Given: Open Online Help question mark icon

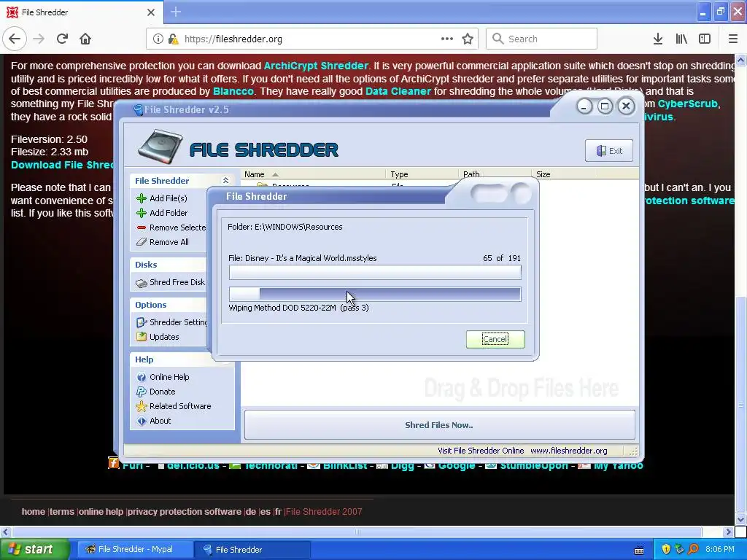Looking at the screenshot, I should click(x=142, y=377).
